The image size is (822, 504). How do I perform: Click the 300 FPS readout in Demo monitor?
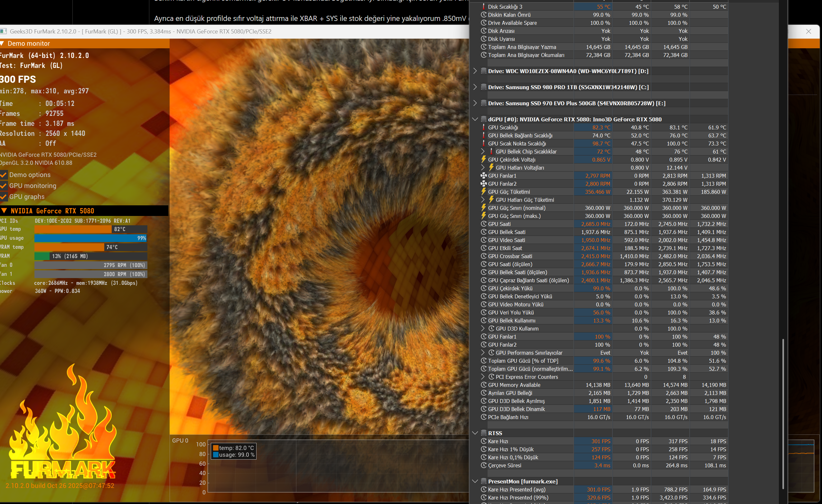pyautogui.click(x=18, y=79)
